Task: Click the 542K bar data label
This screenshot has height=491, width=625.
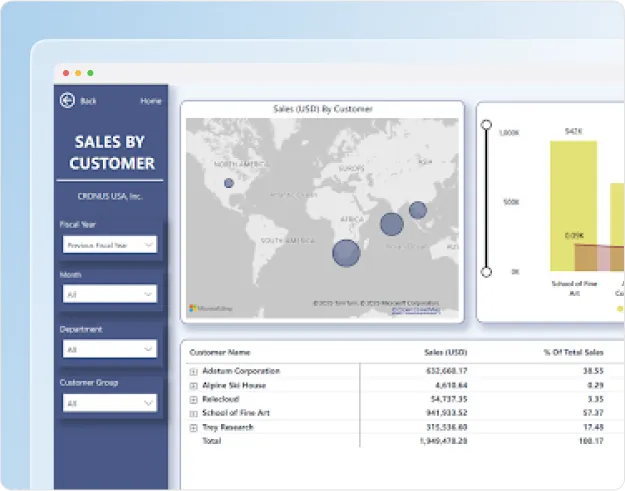Action: [574, 131]
